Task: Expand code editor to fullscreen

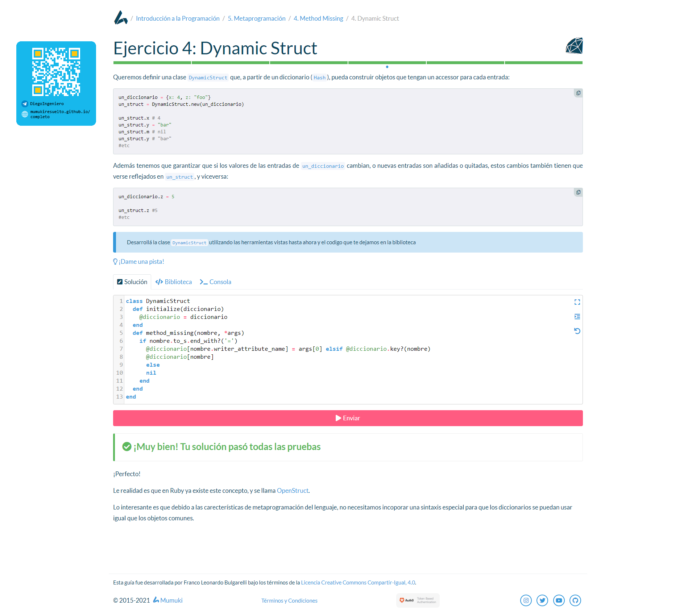Action: click(x=577, y=302)
